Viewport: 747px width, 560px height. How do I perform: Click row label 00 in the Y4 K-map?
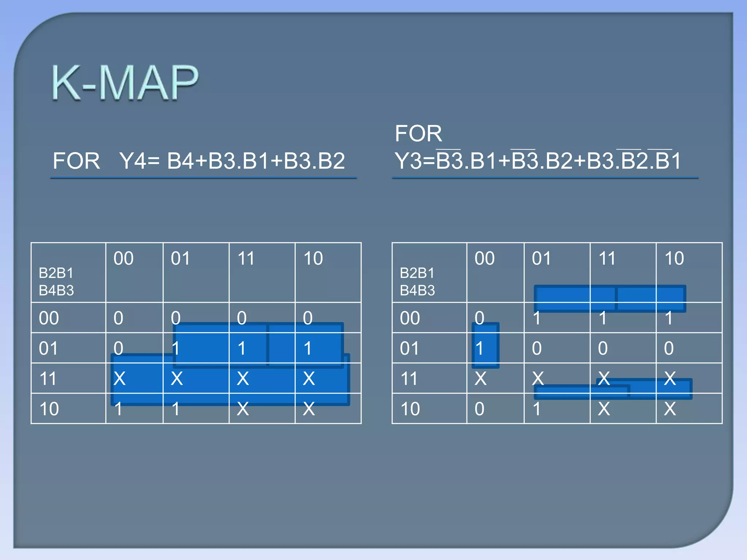coord(69,318)
